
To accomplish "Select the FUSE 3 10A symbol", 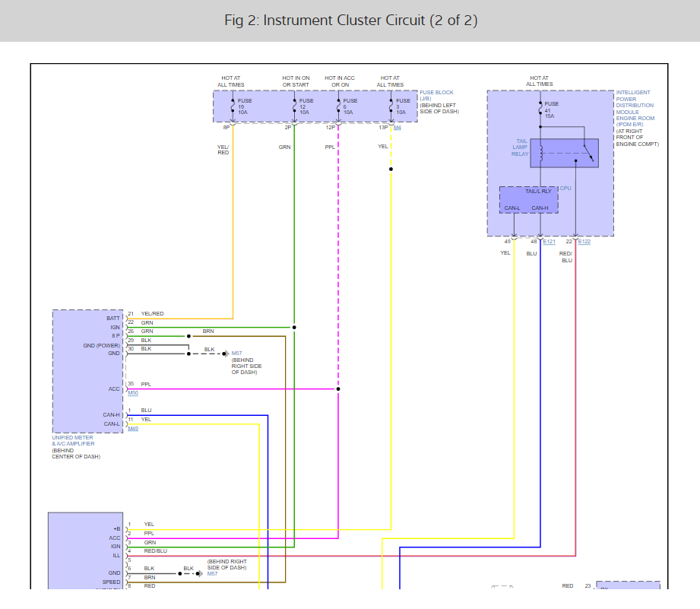I will tap(391, 106).
